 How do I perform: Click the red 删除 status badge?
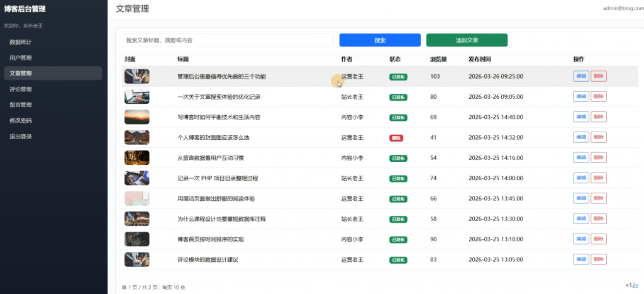(396, 138)
